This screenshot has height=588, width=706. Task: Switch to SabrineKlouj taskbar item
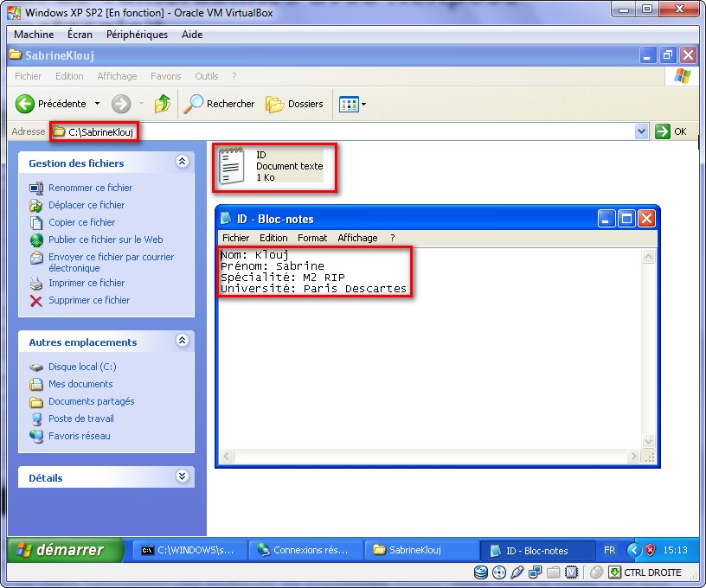pyautogui.click(x=421, y=550)
